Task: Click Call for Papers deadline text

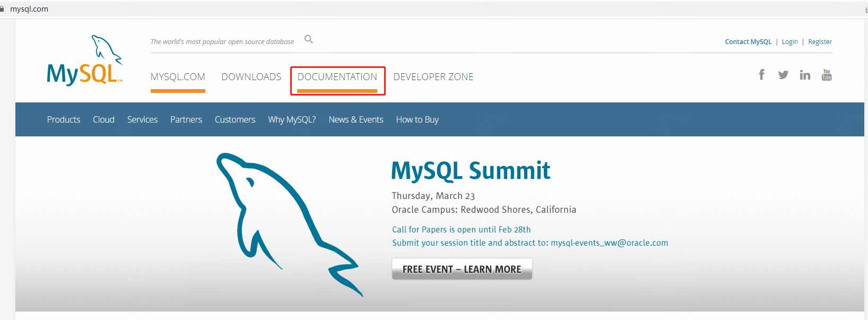Action: 461,229
